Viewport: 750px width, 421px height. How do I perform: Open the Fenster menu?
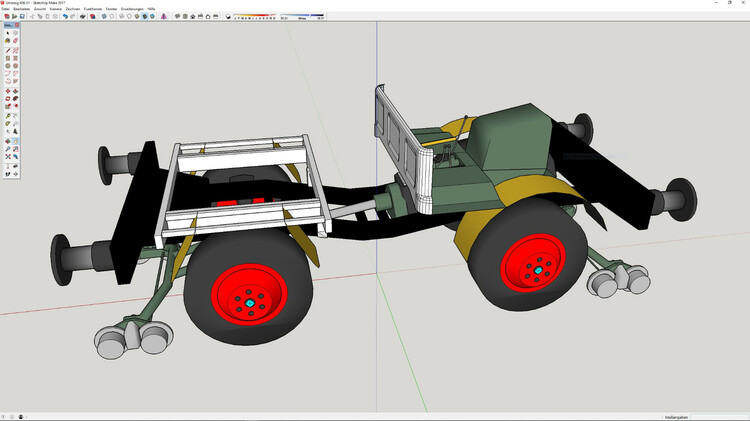(x=110, y=9)
